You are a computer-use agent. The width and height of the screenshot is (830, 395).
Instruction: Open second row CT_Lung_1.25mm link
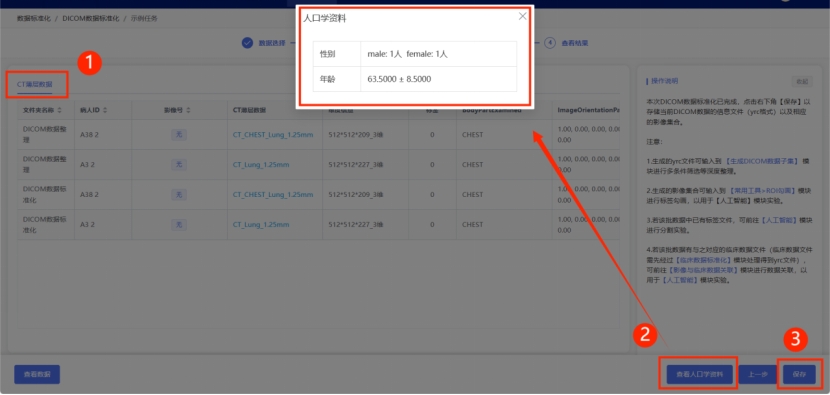[x=261, y=165]
